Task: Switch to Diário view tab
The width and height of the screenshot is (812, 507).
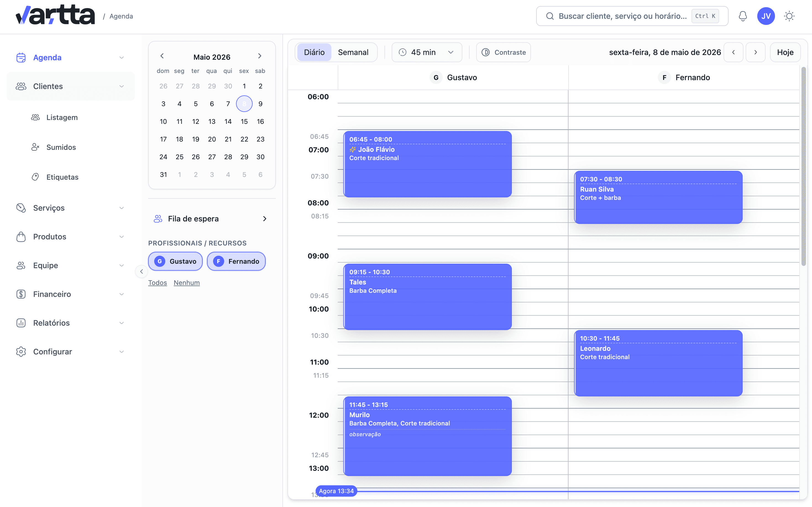Action: [x=314, y=52]
